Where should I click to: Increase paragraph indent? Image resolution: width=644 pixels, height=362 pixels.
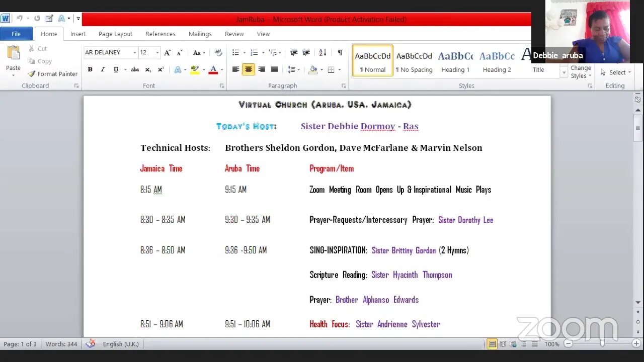coord(306,52)
